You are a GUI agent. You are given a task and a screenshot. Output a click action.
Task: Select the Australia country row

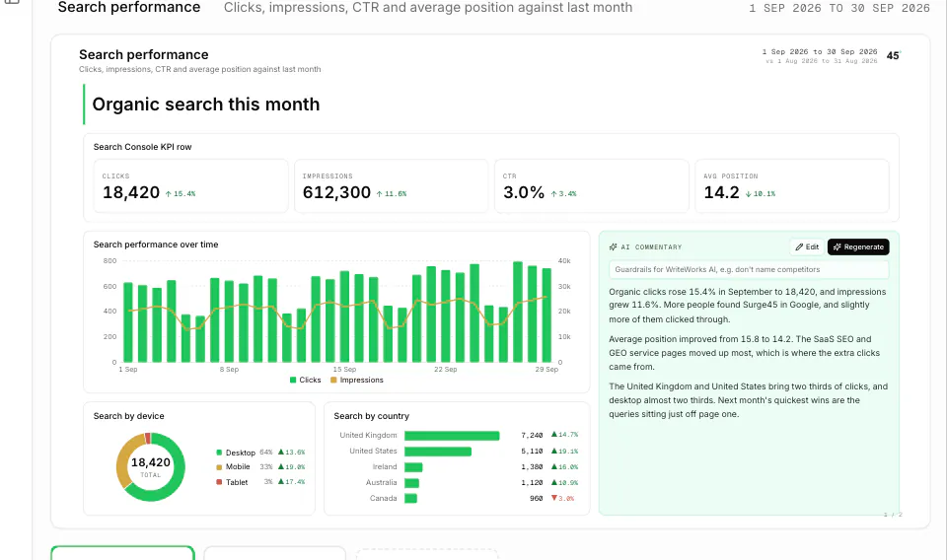tap(457, 483)
